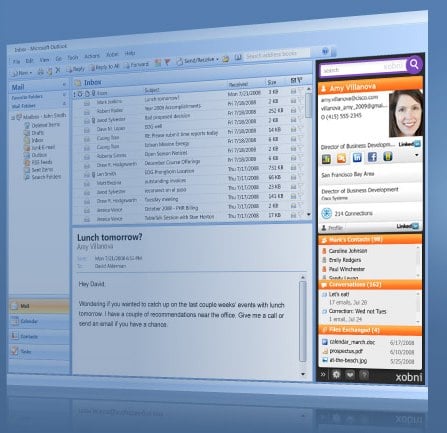The image size is (447, 433).
Task: Click the Reply to All button
Action: tap(105, 67)
